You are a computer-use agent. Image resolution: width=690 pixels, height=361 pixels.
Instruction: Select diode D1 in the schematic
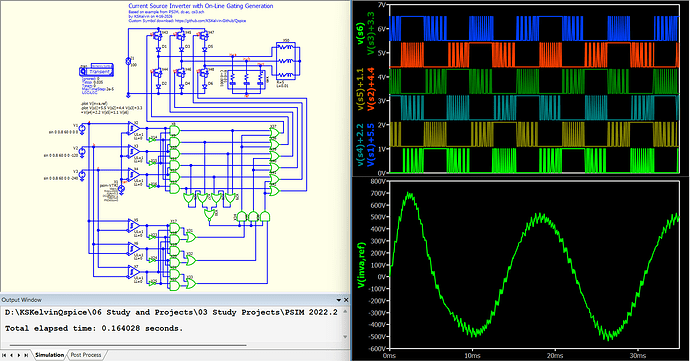tap(158, 49)
